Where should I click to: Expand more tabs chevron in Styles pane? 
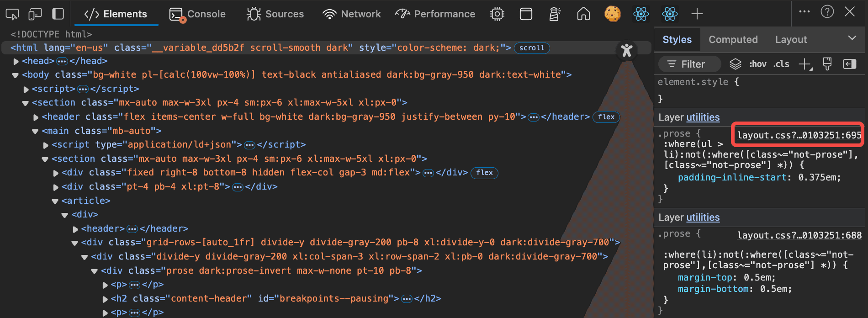coord(852,38)
